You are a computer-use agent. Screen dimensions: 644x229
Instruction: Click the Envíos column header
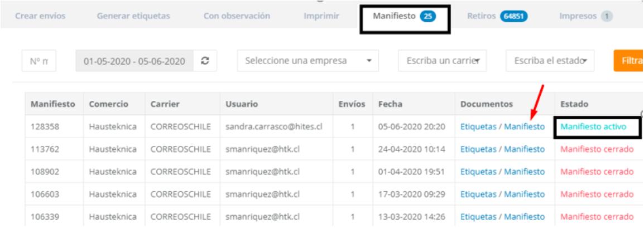click(x=352, y=104)
